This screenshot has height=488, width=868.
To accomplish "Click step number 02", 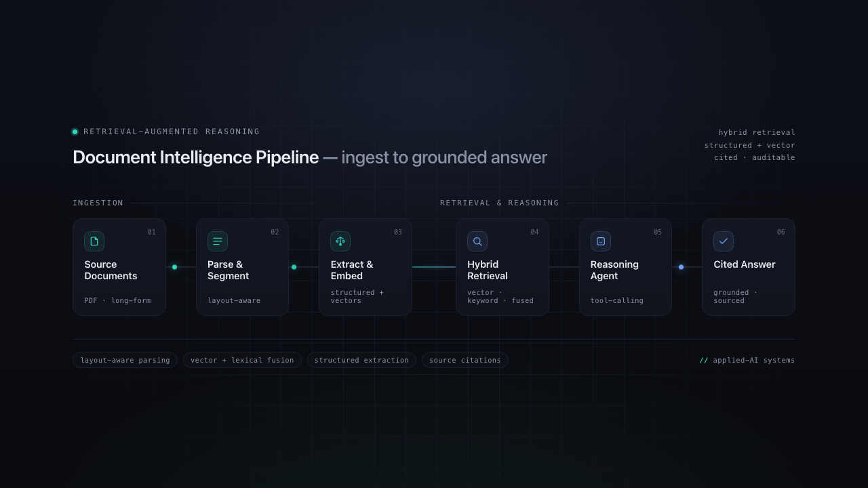I will (275, 232).
